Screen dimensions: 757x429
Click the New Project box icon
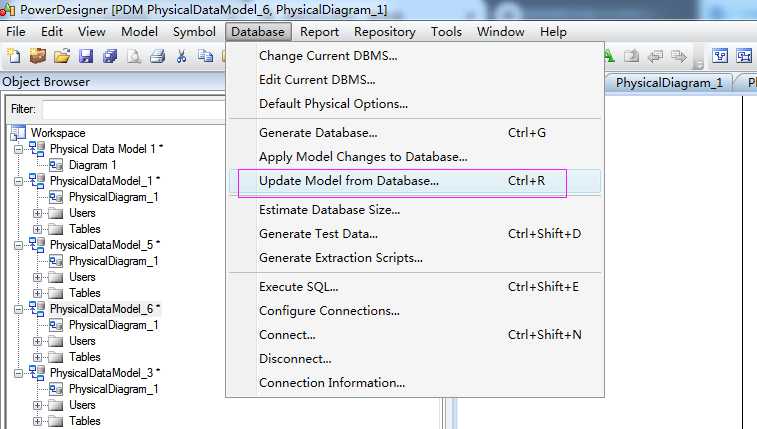coord(38,56)
